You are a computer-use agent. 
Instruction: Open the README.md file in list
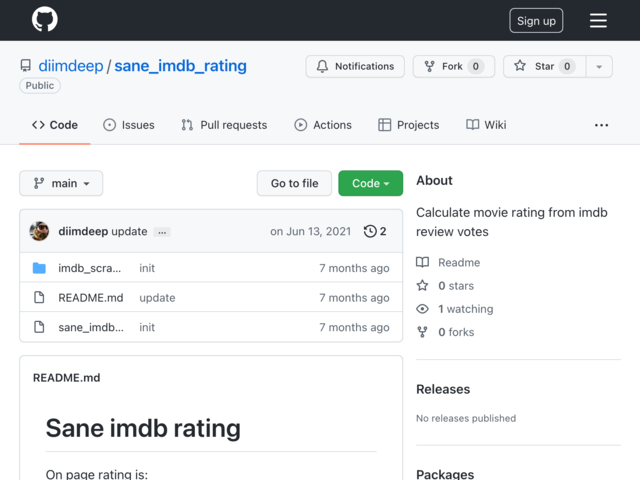[x=91, y=298]
